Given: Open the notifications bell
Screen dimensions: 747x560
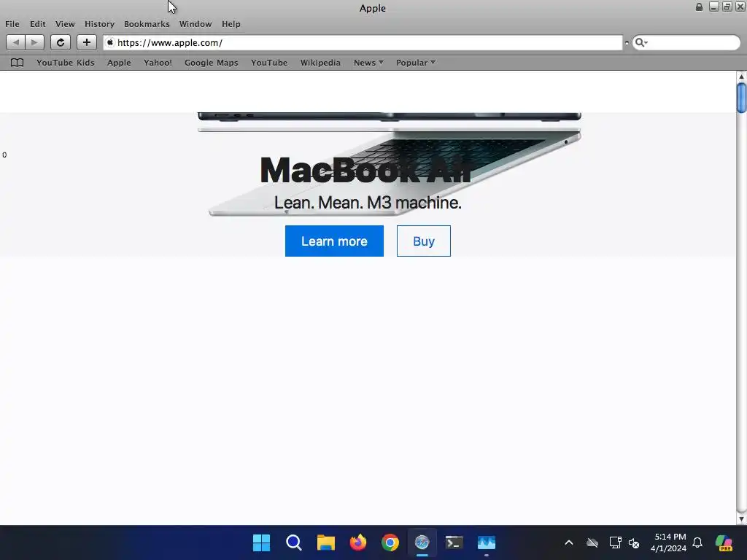Looking at the screenshot, I should point(697,542).
